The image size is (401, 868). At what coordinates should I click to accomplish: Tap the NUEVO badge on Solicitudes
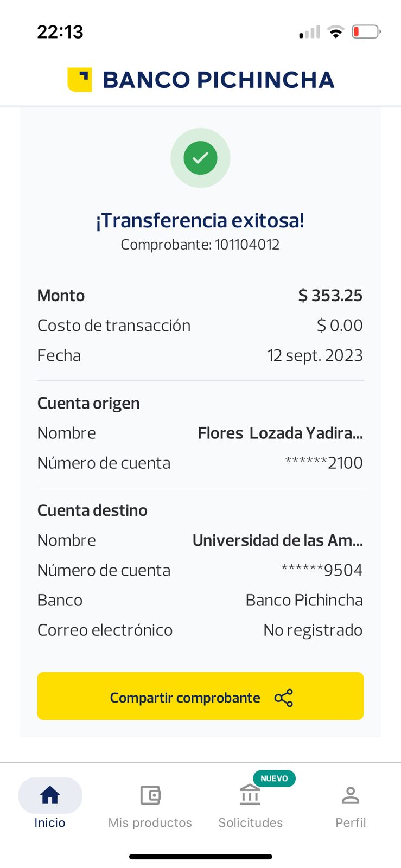(x=274, y=778)
